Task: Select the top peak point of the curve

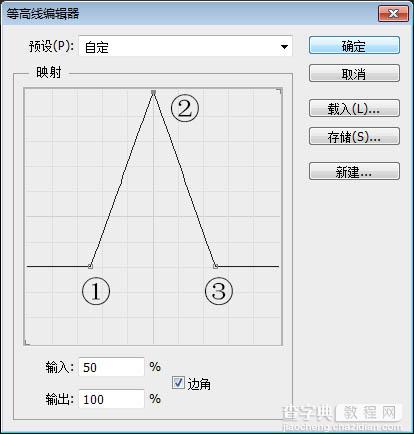Action: pos(153,92)
